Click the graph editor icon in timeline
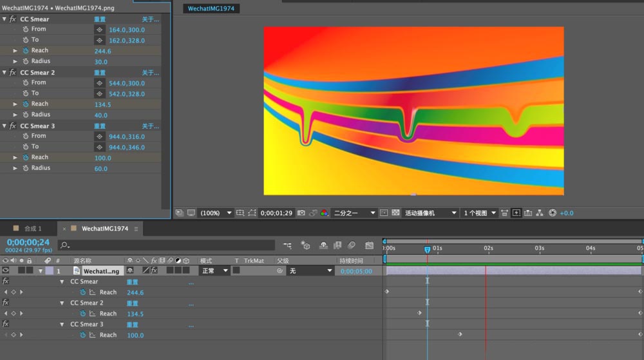The image size is (644, 360). (369, 245)
